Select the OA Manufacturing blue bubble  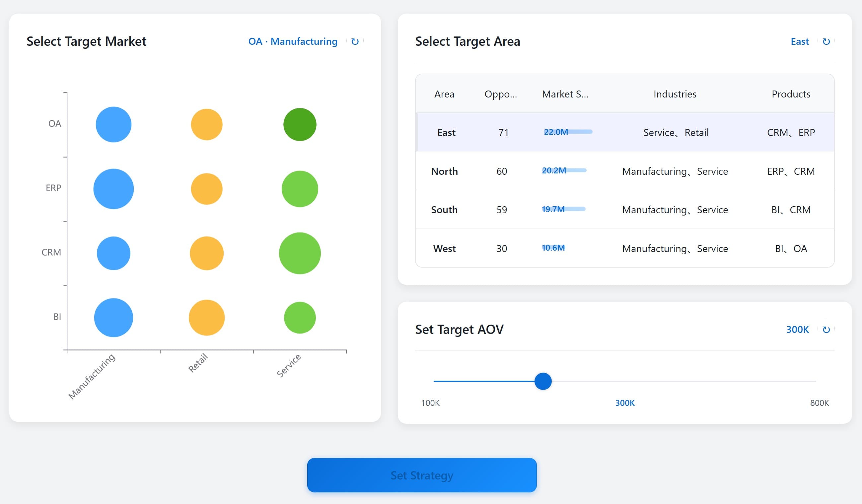(x=113, y=124)
